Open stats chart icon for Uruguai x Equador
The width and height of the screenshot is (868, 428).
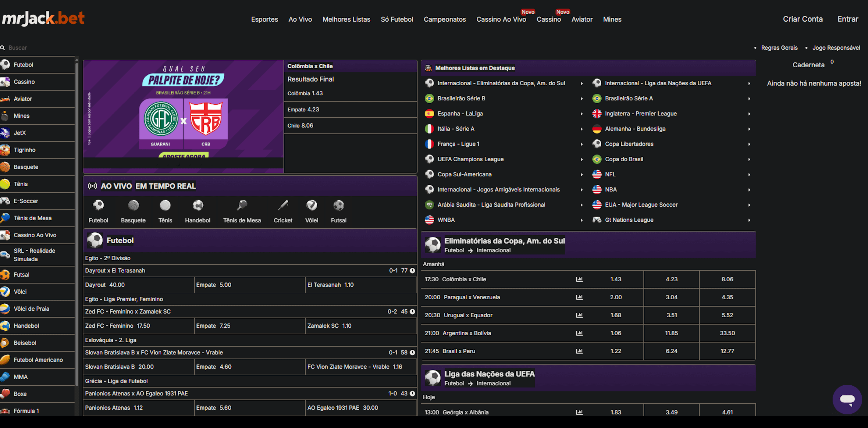(579, 315)
